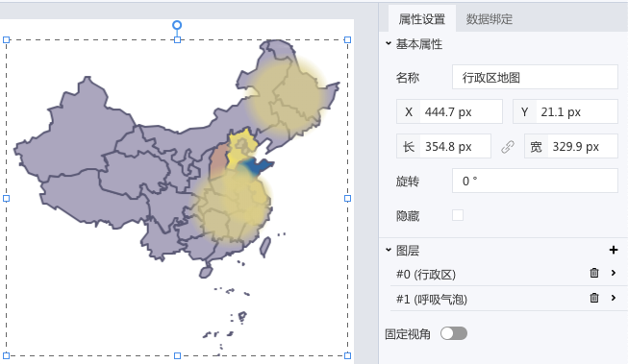Viewport: 628px width, 364px height.
Task: Collapse the 图层 section
Action: pyautogui.click(x=389, y=250)
